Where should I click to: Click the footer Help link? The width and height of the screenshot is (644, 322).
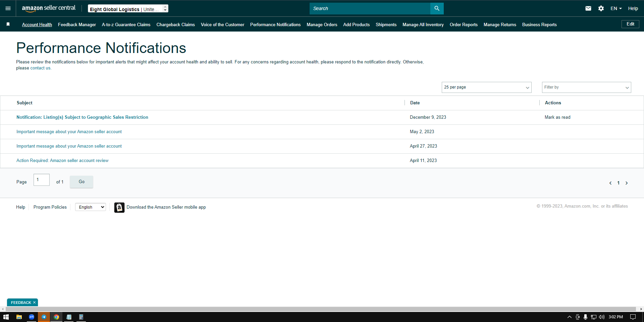tap(20, 207)
